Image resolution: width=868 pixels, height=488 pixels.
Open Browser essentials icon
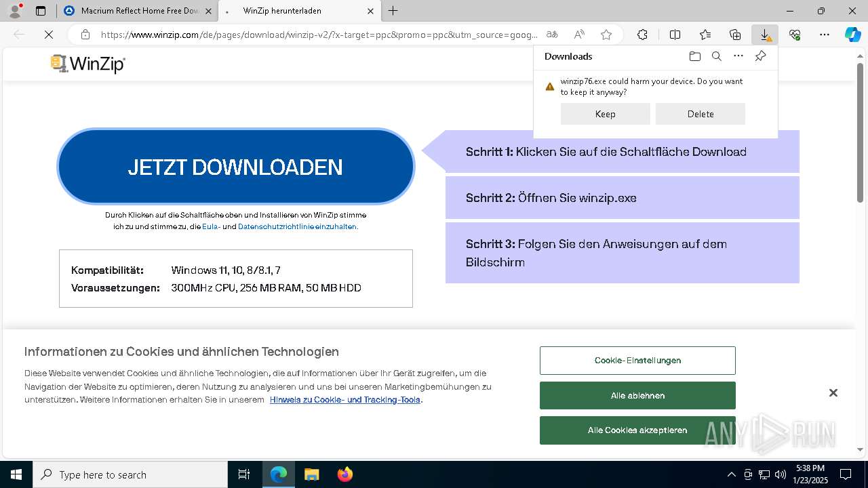[x=795, y=35]
